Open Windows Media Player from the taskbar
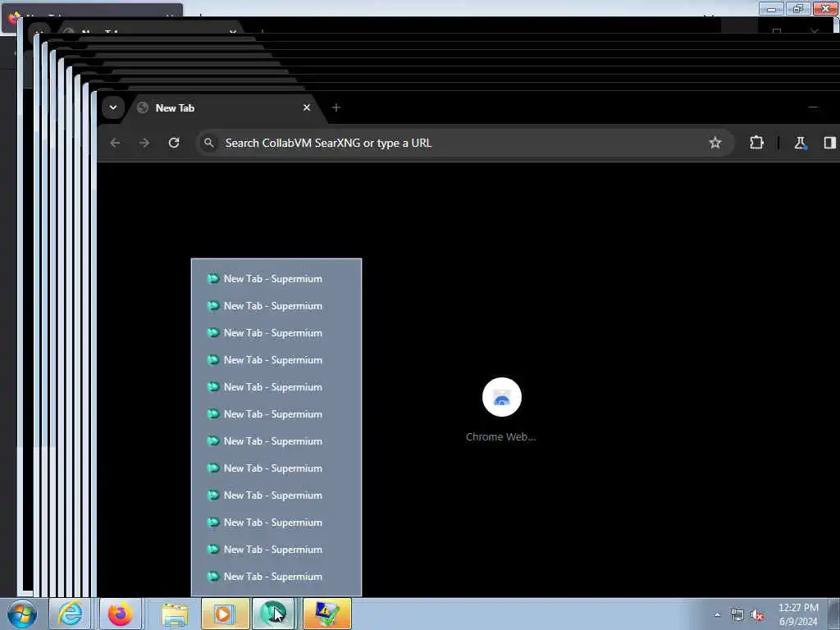Image resolution: width=840 pixels, height=630 pixels. pos(225,614)
